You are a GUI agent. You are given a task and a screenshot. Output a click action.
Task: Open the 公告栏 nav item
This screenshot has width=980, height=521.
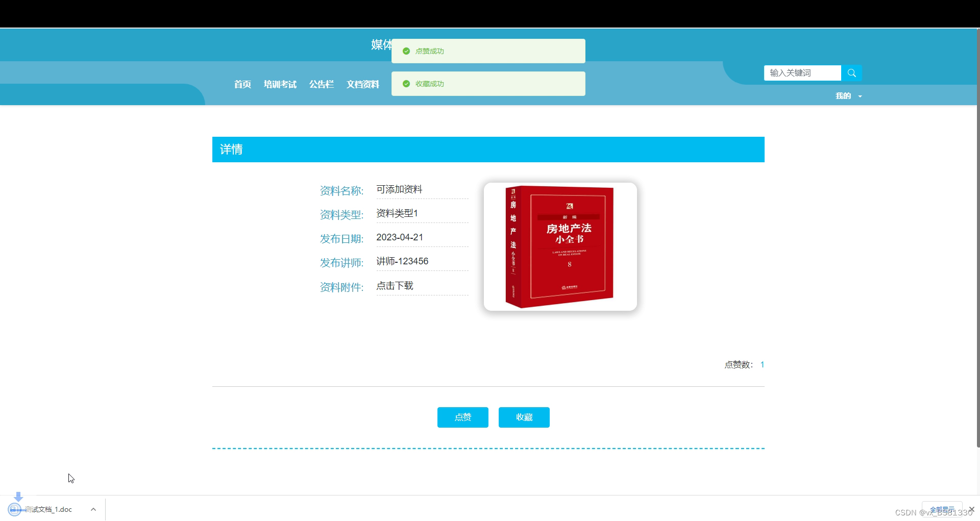pyautogui.click(x=322, y=84)
